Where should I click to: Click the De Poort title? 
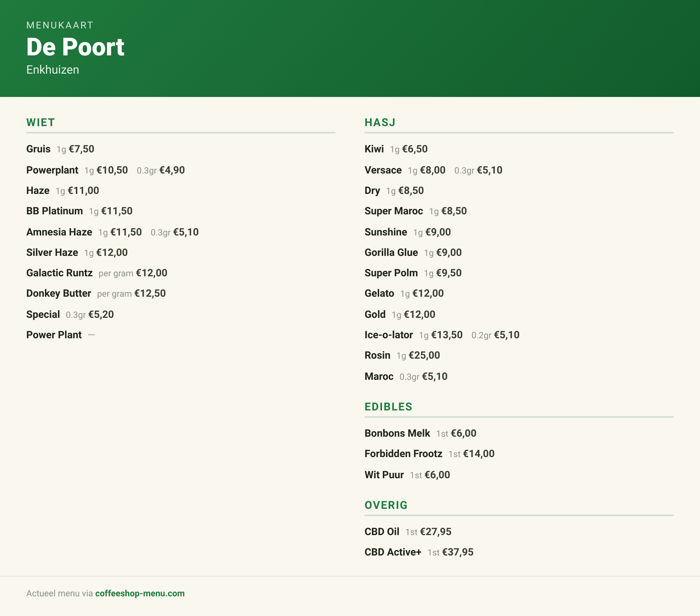[x=75, y=47]
